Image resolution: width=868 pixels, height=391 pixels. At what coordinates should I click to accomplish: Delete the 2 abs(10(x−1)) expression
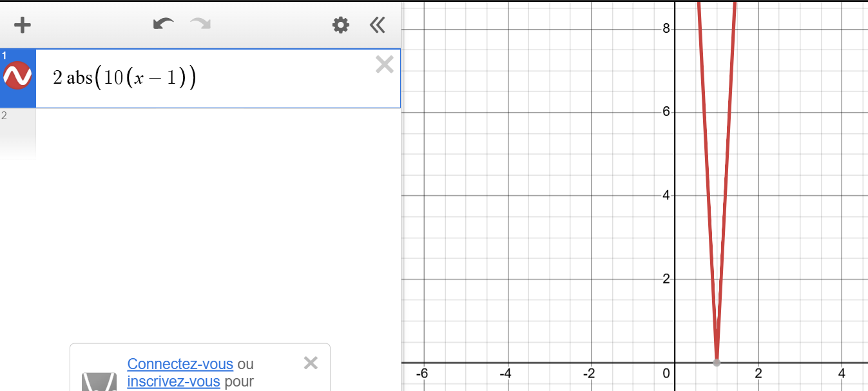[x=384, y=64]
